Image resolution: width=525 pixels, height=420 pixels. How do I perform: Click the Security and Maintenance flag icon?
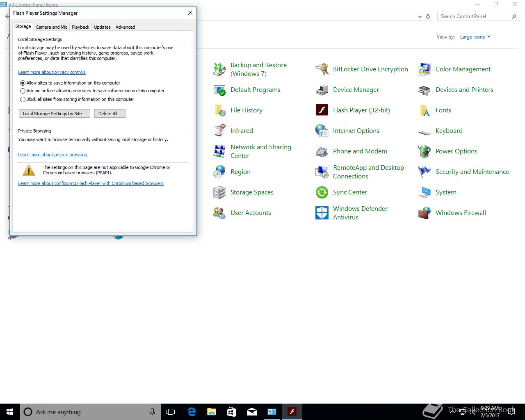coord(425,172)
